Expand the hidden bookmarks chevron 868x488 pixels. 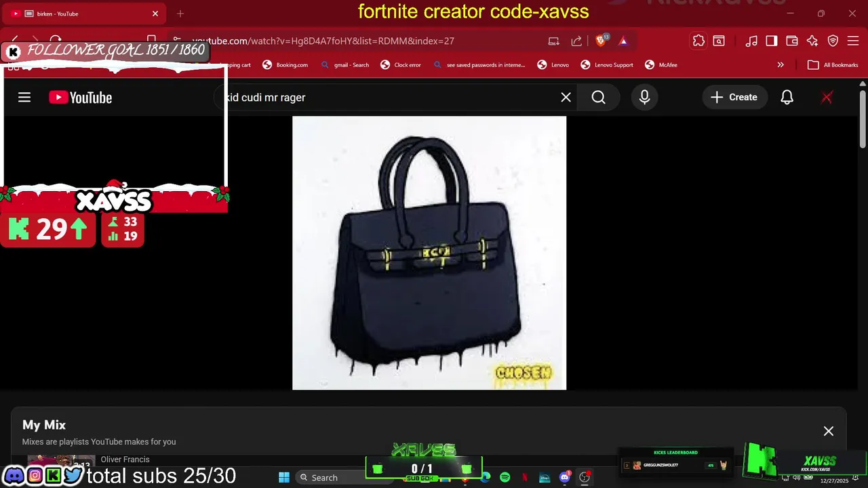(x=781, y=65)
